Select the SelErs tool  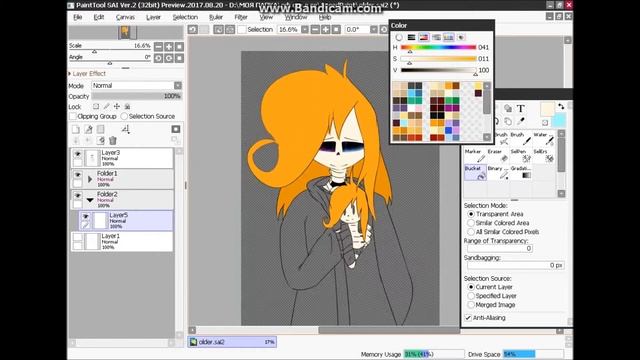[x=544, y=156]
